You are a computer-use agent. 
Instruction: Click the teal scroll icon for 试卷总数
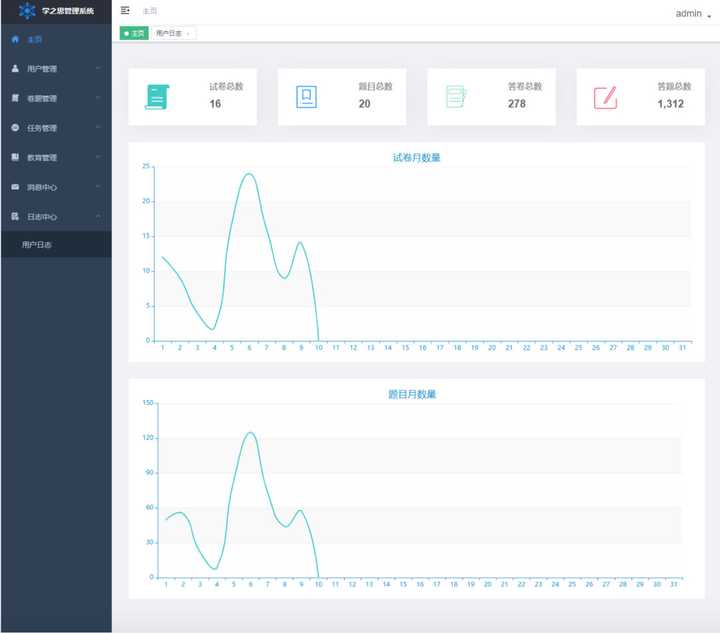[157, 97]
